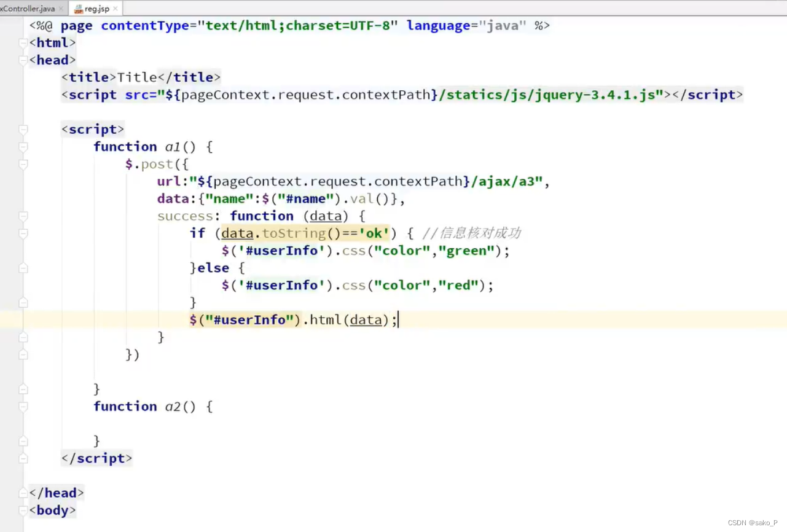The height and width of the screenshot is (532, 787).
Task: Fold the $.post({ call block
Action: coord(23,164)
